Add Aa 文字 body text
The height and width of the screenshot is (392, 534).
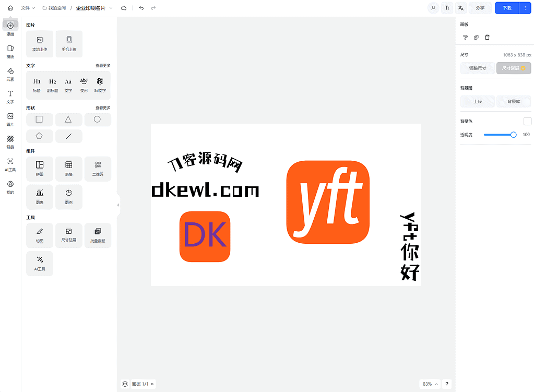click(68, 85)
